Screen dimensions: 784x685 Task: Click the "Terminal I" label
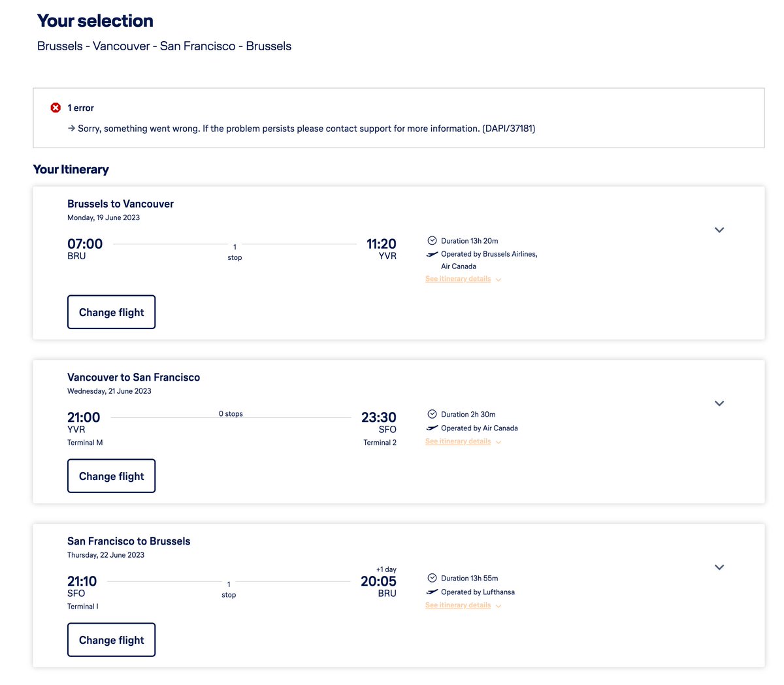coord(83,607)
